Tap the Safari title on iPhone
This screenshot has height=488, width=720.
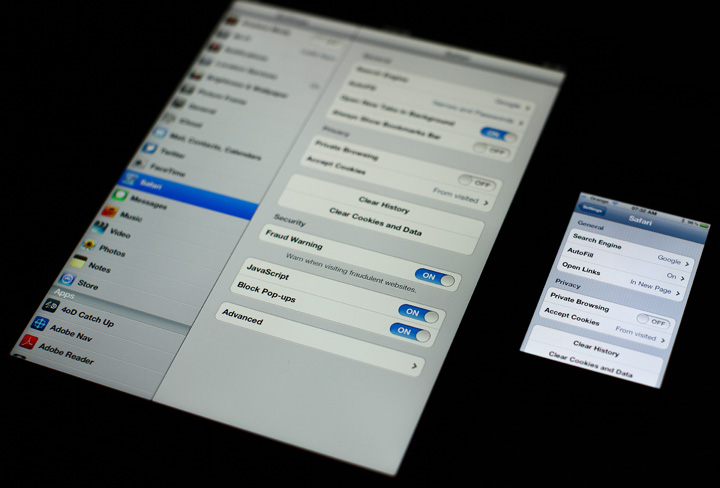[x=640, y=220]
